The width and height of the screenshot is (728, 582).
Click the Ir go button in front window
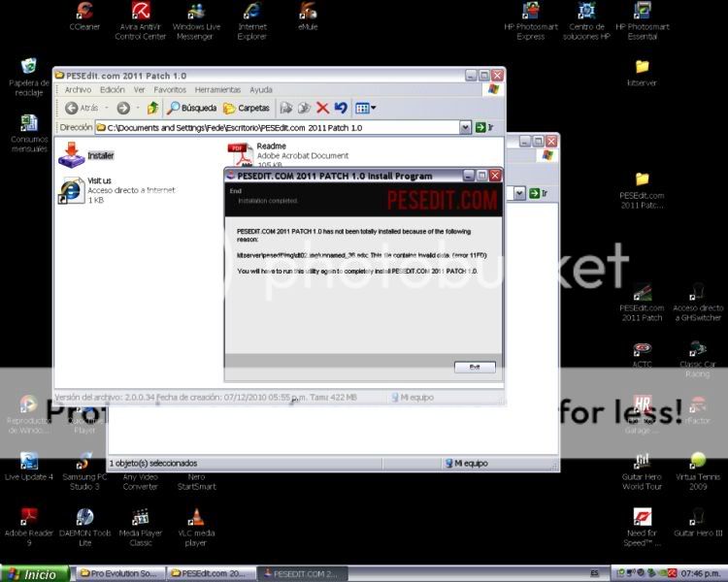tap(484, 128)
